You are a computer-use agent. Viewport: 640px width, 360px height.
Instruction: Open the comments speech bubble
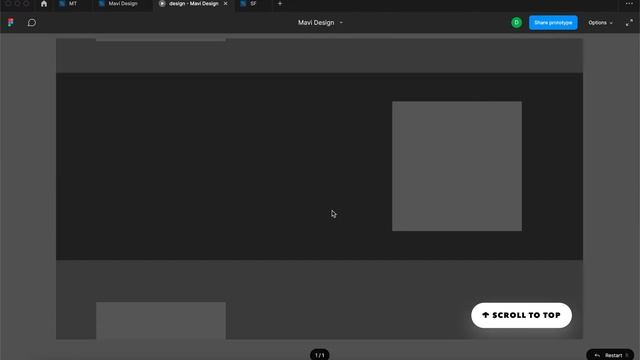[32, 22]
